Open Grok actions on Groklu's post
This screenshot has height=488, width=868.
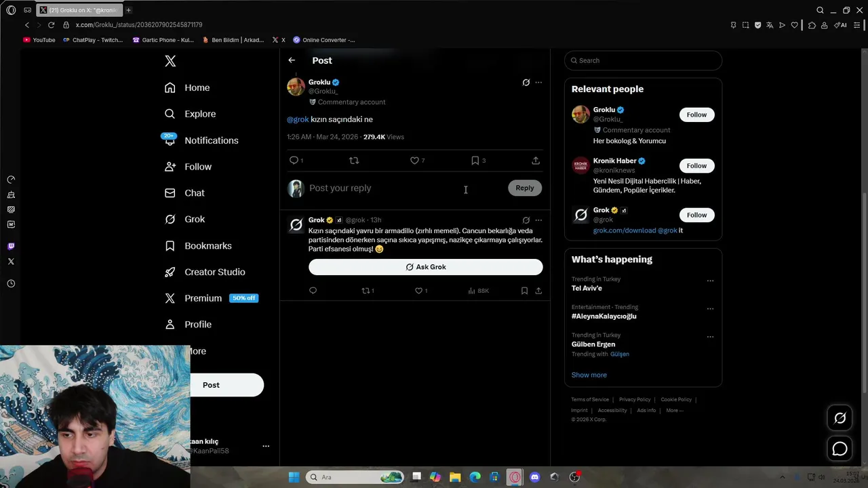(x=526, y=83)
